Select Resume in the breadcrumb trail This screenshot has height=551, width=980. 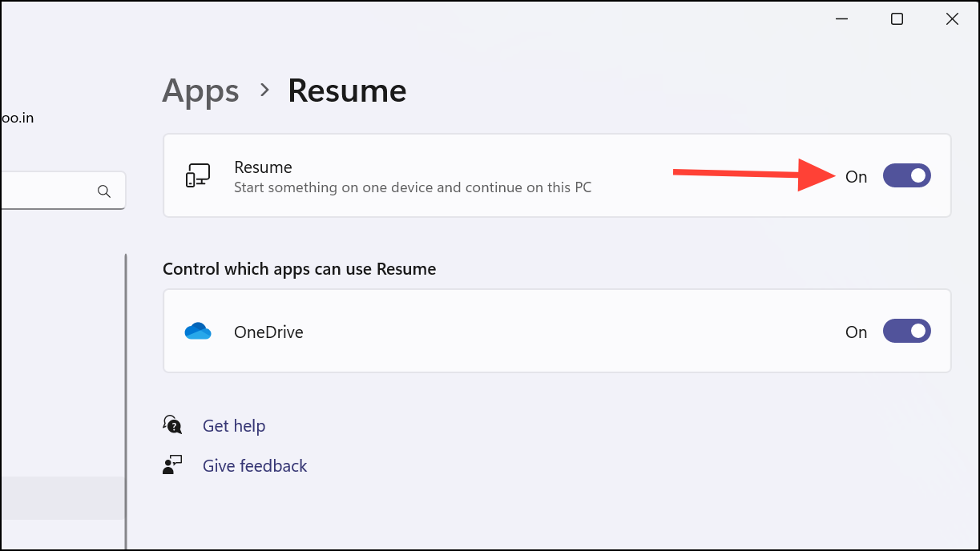(346, 91)
